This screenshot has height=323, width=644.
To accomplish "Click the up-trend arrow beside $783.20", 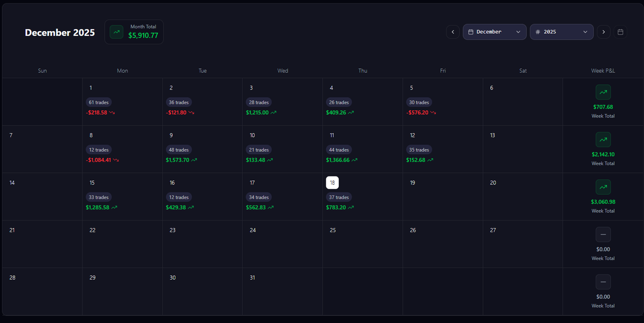I will point(350,207).
